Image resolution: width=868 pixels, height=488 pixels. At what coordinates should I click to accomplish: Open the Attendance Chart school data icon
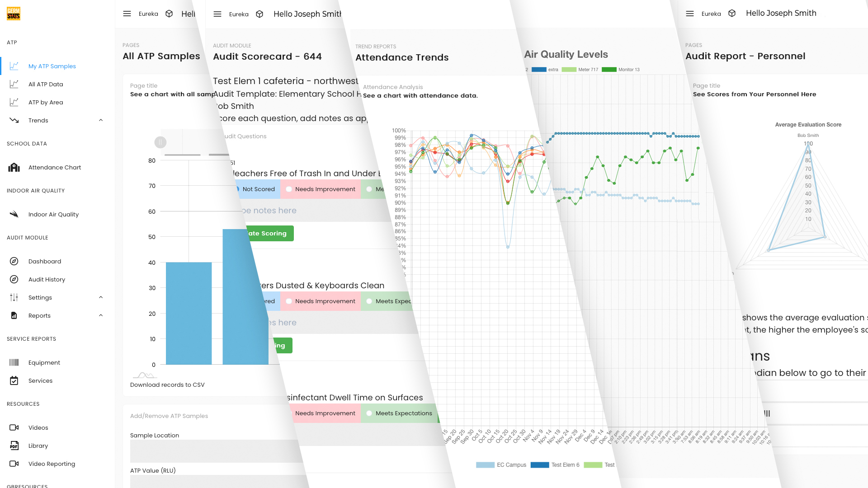click(x=14, y=167)
